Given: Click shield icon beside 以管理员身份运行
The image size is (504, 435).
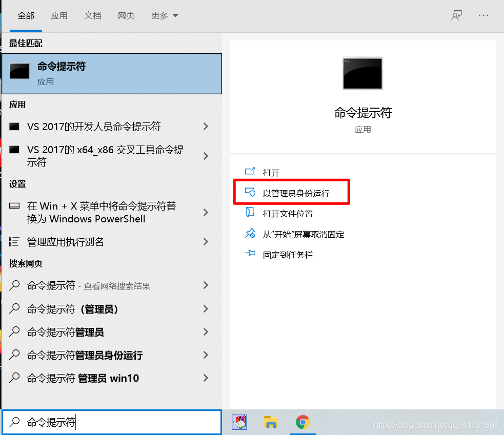Looking at the screenshot, I should pyautogui.click(x=250, y=192).
